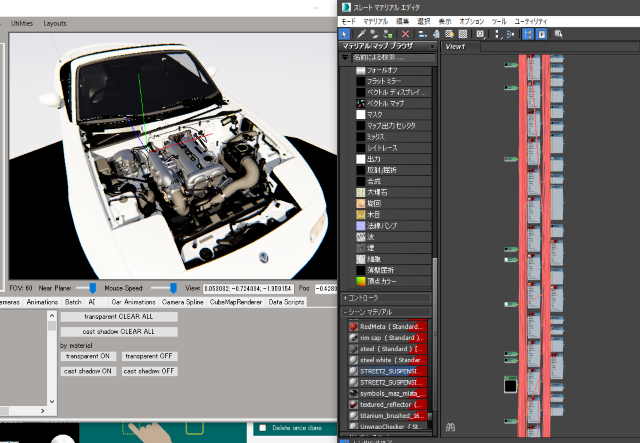Image resolution: width=640 pixels, height=443 pixels.
Task: Enable the Delete once done checkbox
Action: 263,428
